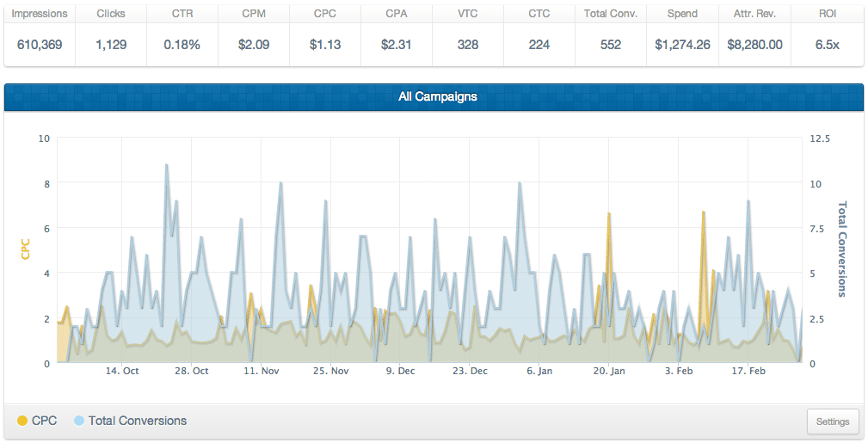Click the blue Total Conversions legend dot
Image resolution: width=868 pixels, height=443 pixels.
(79, 421)
